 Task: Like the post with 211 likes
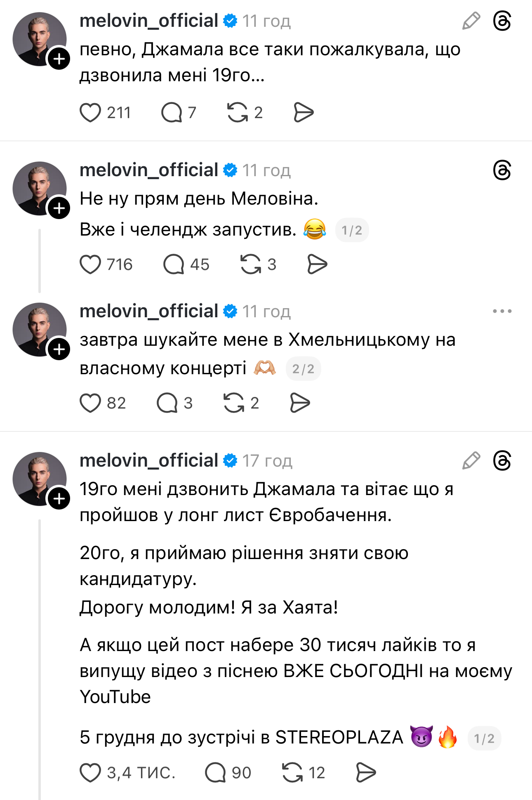(90, 113)
